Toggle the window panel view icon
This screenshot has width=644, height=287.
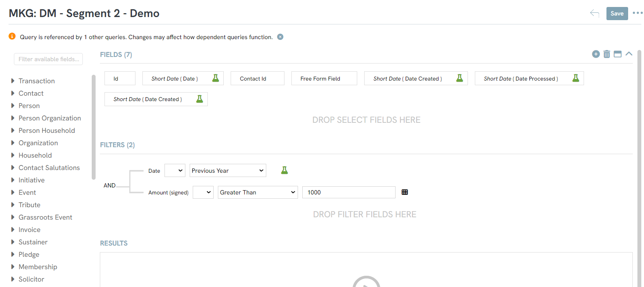tap(618, 54)
